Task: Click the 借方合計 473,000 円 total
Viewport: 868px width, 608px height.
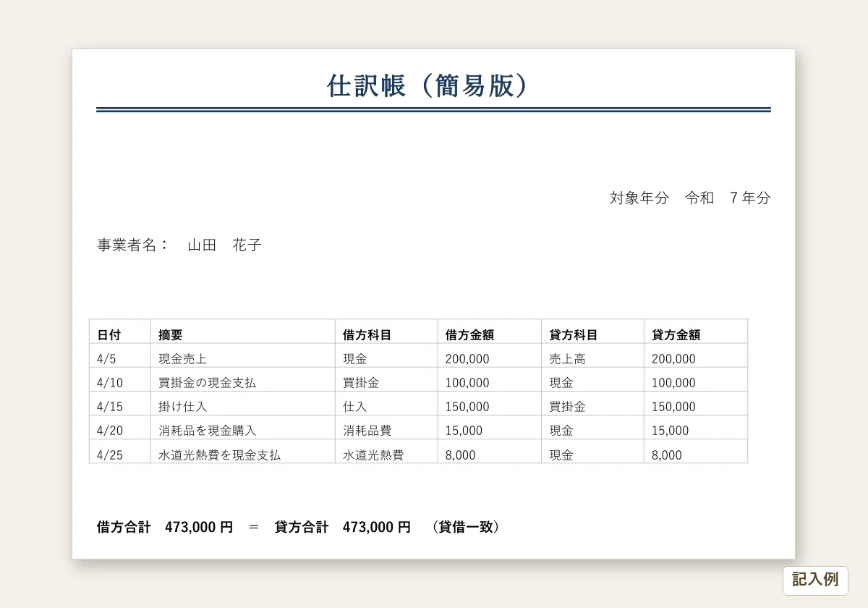Action: [x=165, y=527]
